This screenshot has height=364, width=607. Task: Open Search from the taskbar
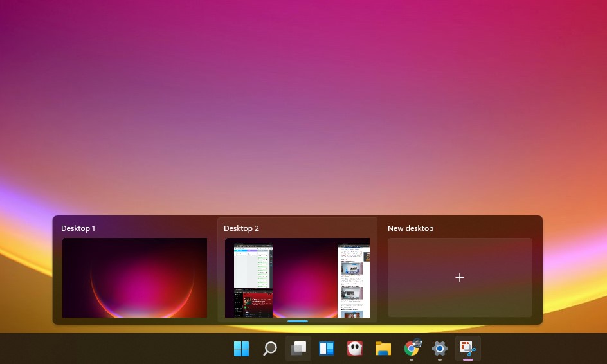point(270,349)
